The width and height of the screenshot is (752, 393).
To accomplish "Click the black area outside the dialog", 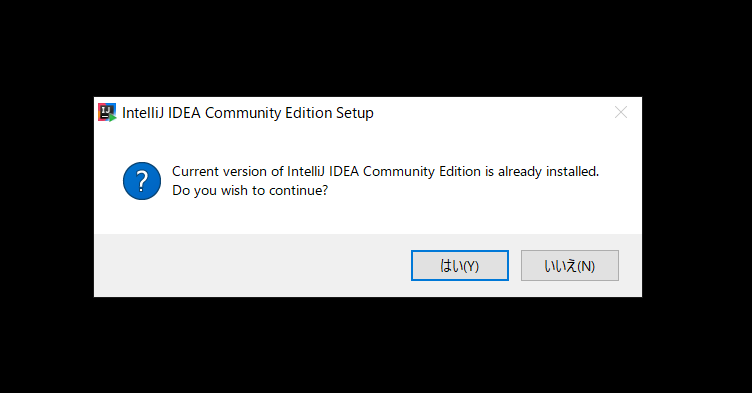I will 376,48.
